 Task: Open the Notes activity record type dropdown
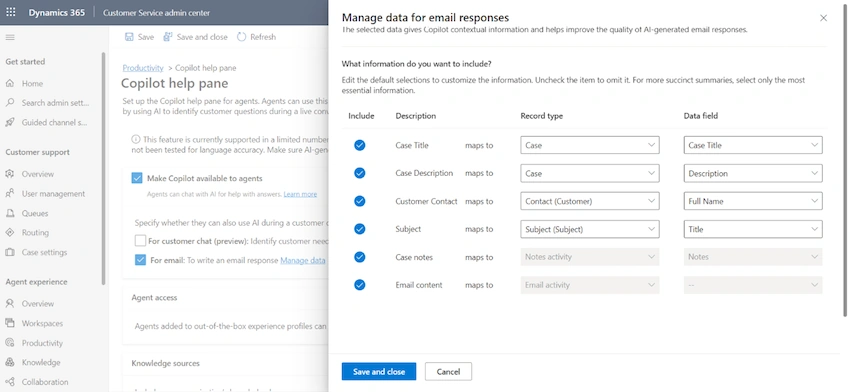pyautogui.click(x=590, y=257)
